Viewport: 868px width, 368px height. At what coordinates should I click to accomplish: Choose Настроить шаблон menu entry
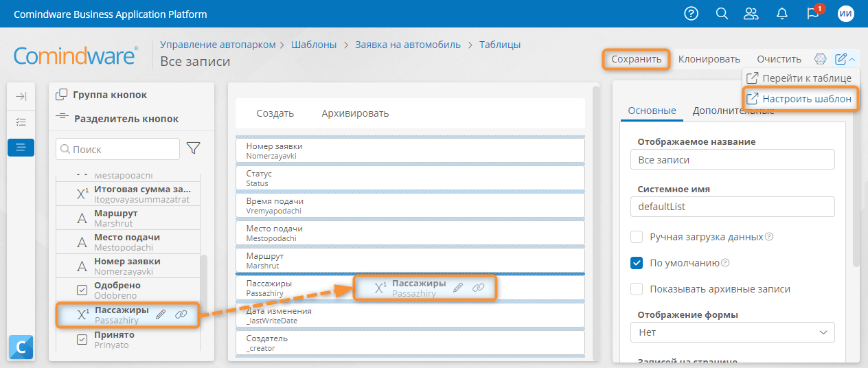coord(800,99)
